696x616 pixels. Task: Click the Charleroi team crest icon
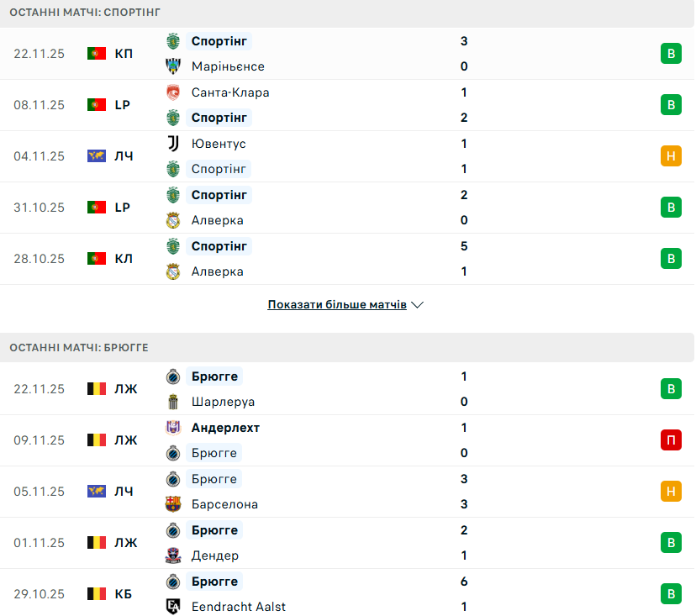(173, 402)
